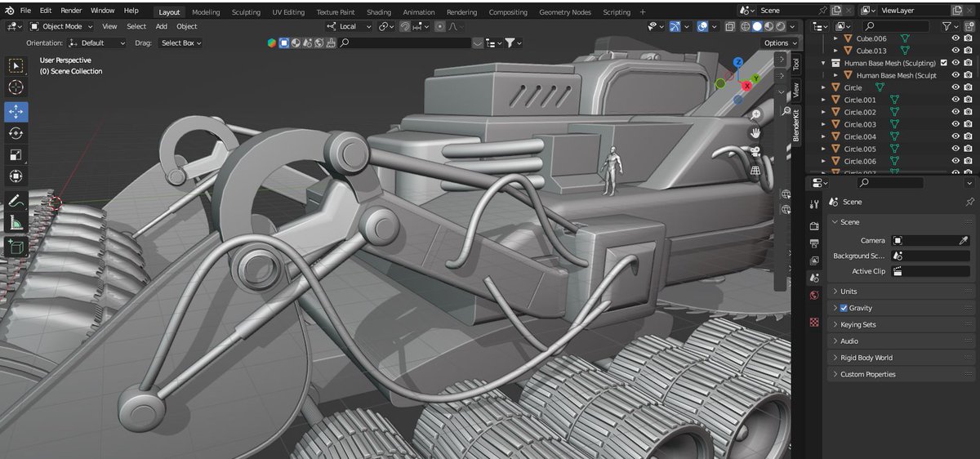980x459 pixels.
Task: Activate the Move tool
Action: (x=16, y=112)
